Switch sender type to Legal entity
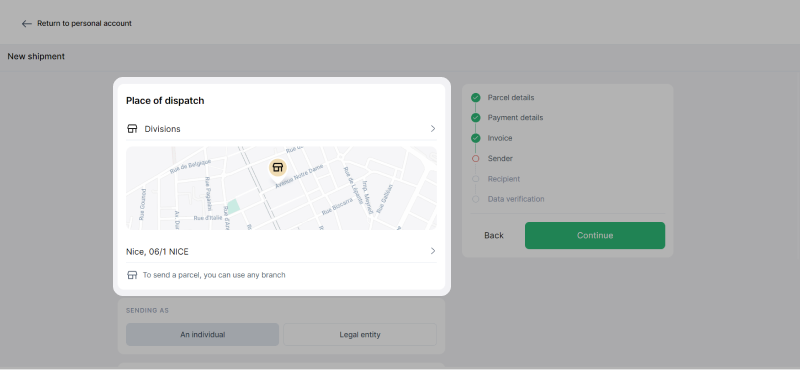Viewport: 800px width, 370px height. (x=360, y=335)
